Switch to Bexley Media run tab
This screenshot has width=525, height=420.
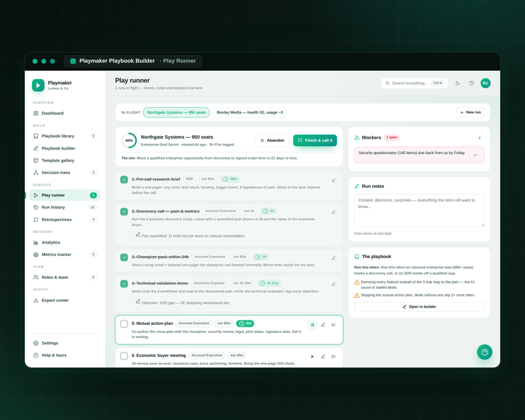tap(249, 112)
